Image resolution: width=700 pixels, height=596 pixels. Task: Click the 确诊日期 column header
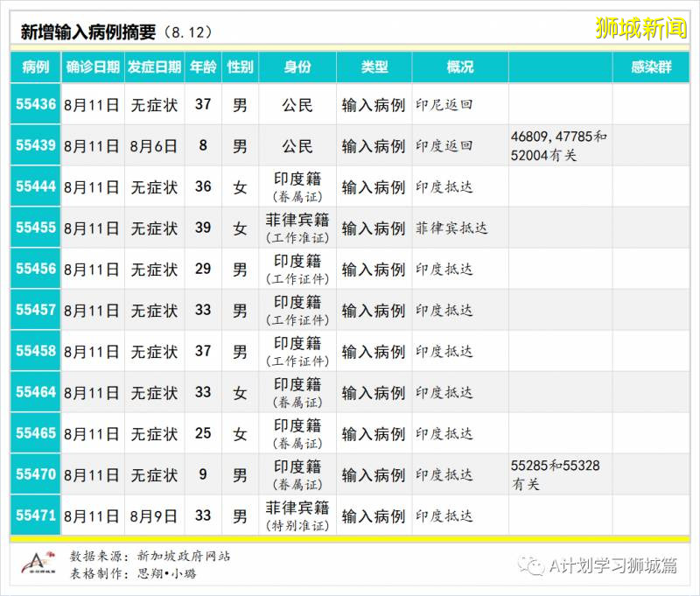93,67
